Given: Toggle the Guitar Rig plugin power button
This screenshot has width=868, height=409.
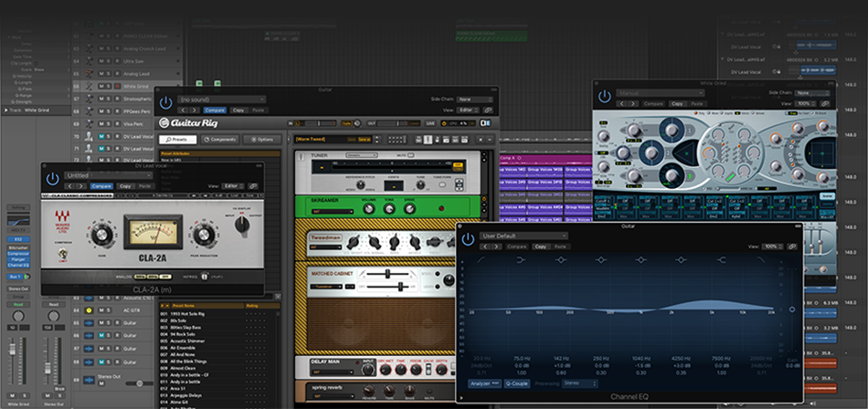Looking at the screenshot, I should point(165,102).
